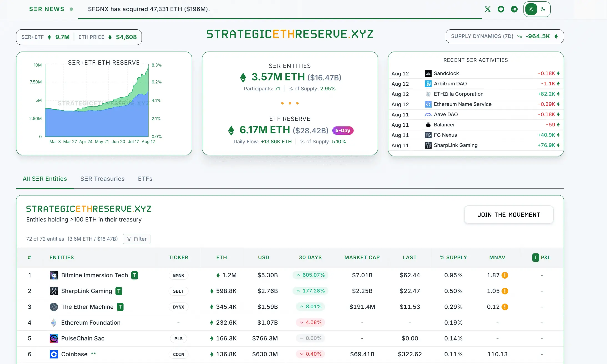Click the SER+ETF 9.7M stat
The height and width of the screenshot is (364, 607).
tap(46, 37)
